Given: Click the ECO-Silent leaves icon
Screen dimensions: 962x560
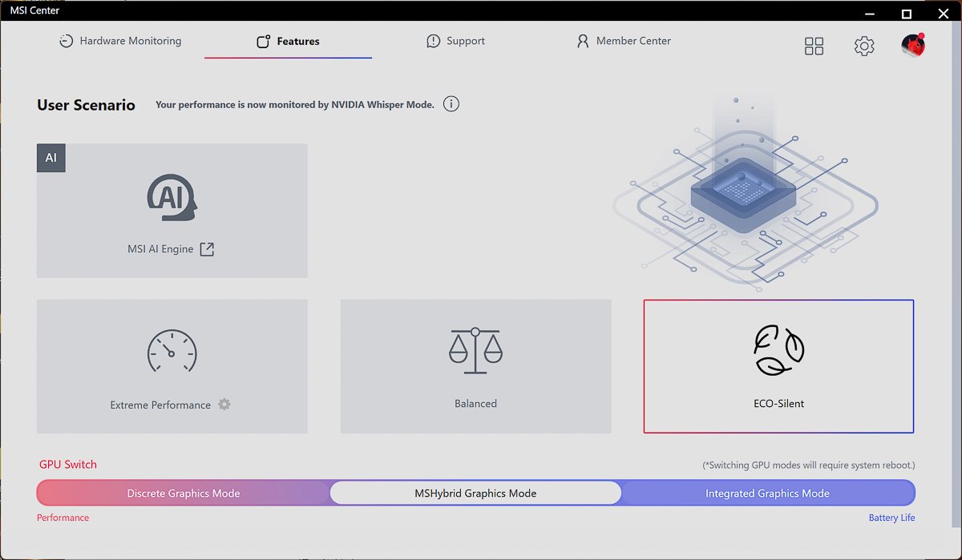Looking at the screenshot, I should [778, 351].
